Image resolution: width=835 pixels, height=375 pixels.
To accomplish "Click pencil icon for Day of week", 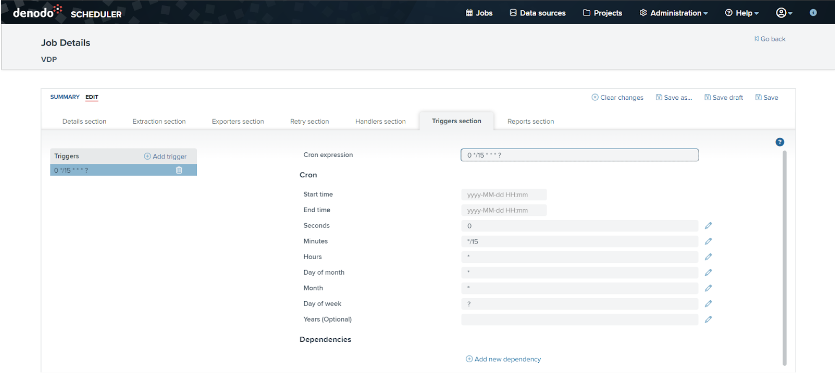I will pyautogui.click(x=708, y=304).
